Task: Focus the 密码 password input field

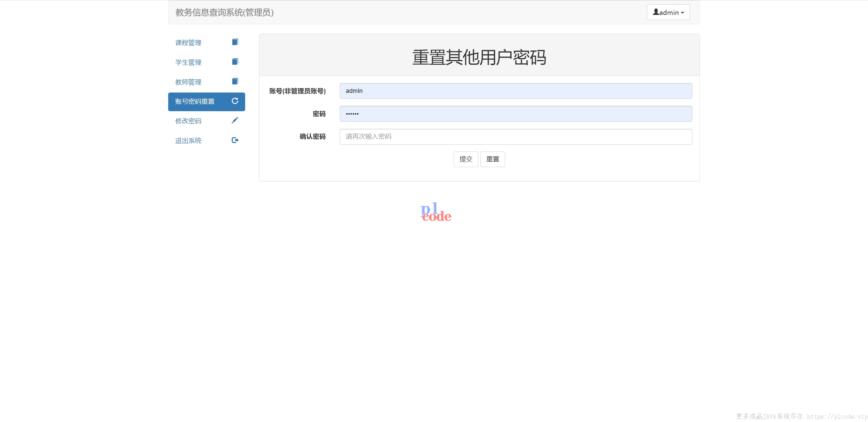Action: point(516,114)
